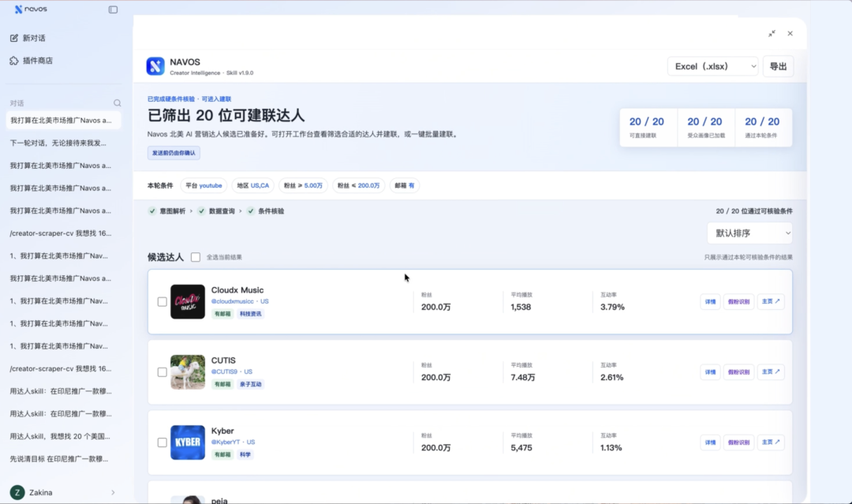Viewport: 852px width, 504px height.
Task: Collapse the sidebar panel icon
Action: [113, 9]
